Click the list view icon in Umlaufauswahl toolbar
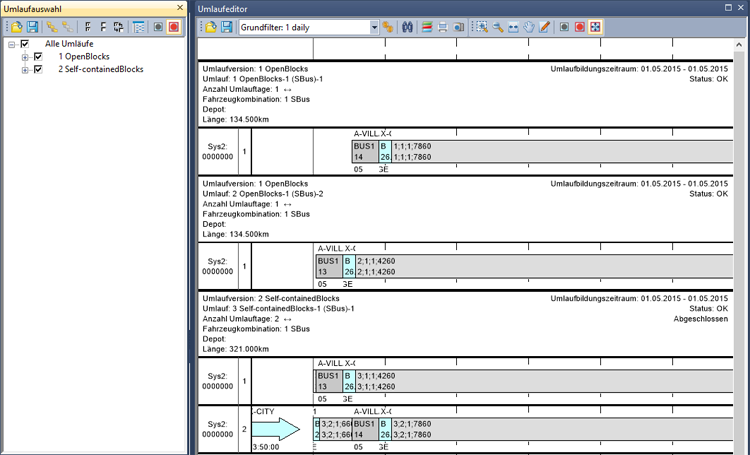Screen dimensions: 750x455 coord(139,28)
